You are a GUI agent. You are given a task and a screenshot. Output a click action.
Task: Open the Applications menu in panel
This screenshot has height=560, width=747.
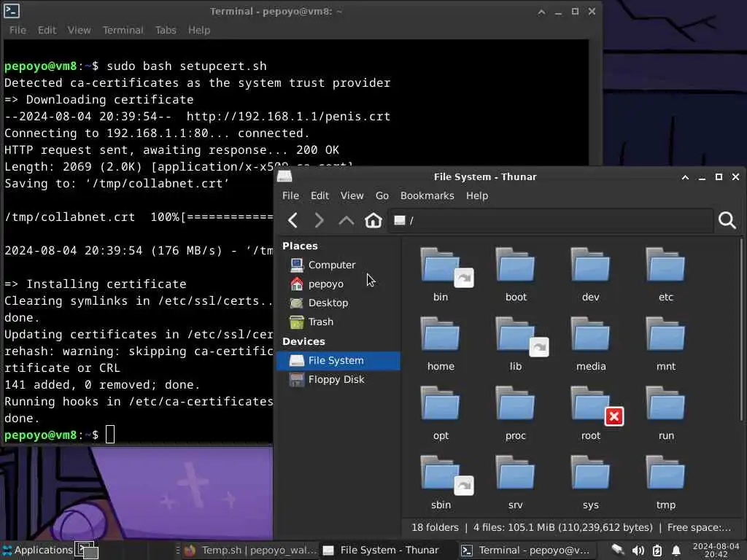tap(37, 550)
